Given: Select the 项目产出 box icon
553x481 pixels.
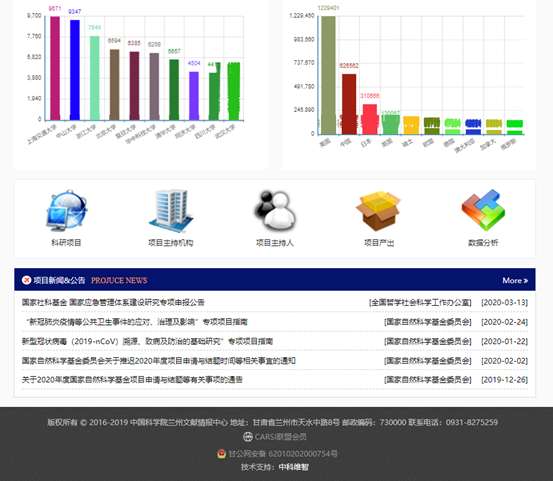Looking at the screenshot, I should coord(378,211).
